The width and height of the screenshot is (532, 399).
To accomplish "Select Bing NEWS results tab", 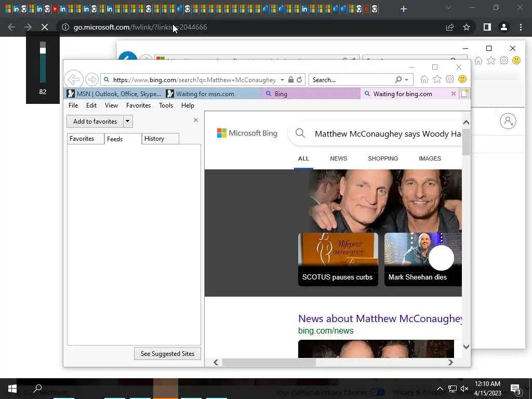I will (x=339, y=158).
